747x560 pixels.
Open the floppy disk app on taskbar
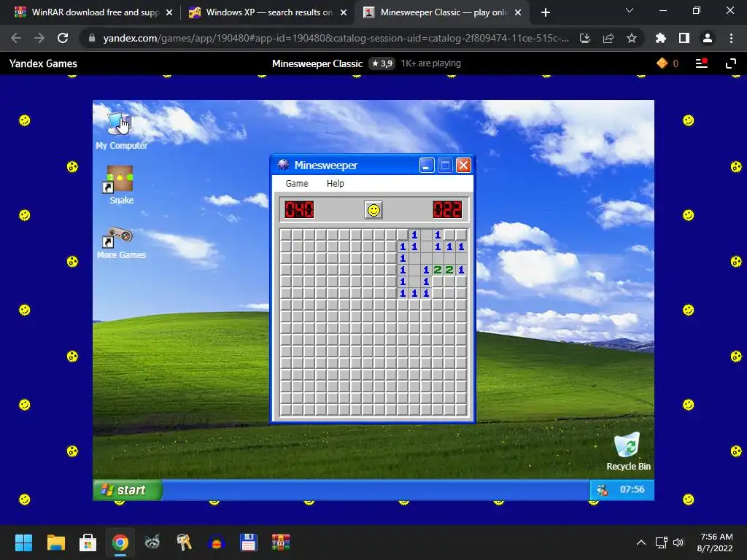tap(249, 542)
